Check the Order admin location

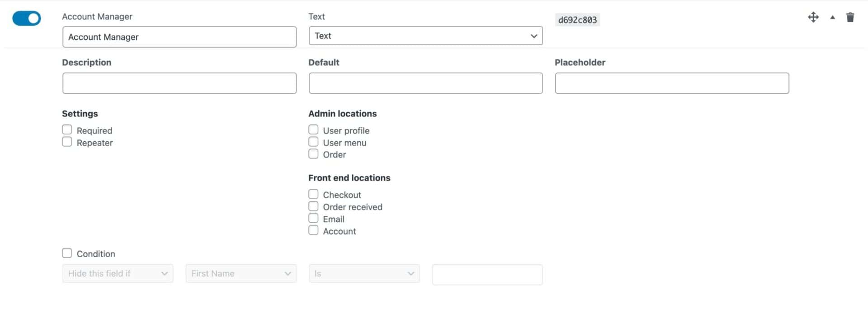(313, 154)
